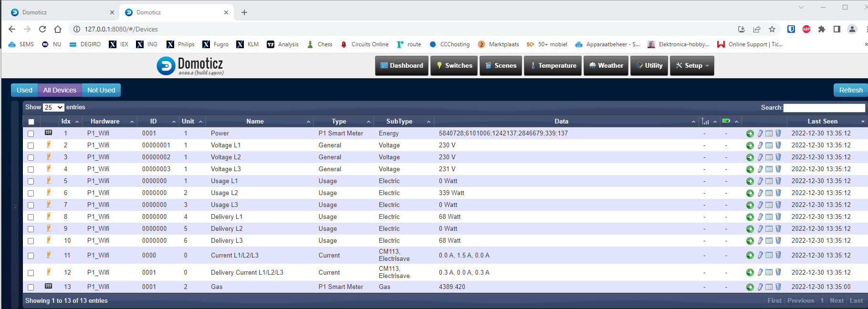Expand the left side panel arrow

[x=15, y=206]
